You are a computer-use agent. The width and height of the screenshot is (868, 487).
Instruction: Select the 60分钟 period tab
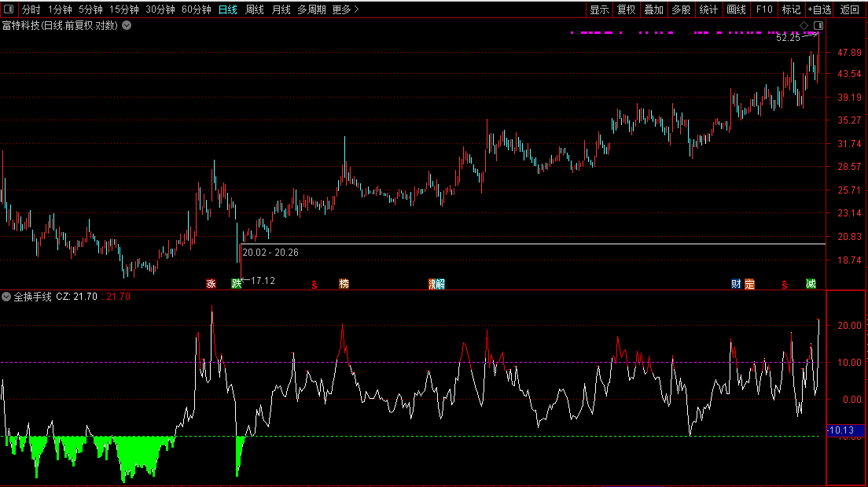pos(197,9)
